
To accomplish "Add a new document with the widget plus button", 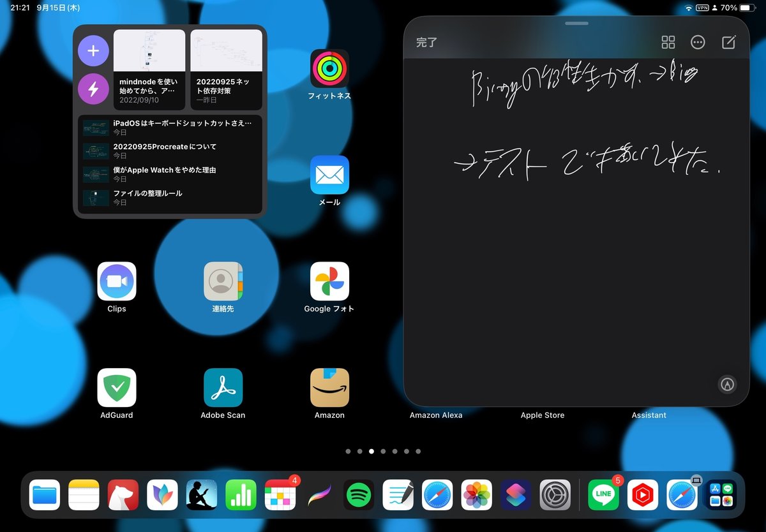I will 93,51.
